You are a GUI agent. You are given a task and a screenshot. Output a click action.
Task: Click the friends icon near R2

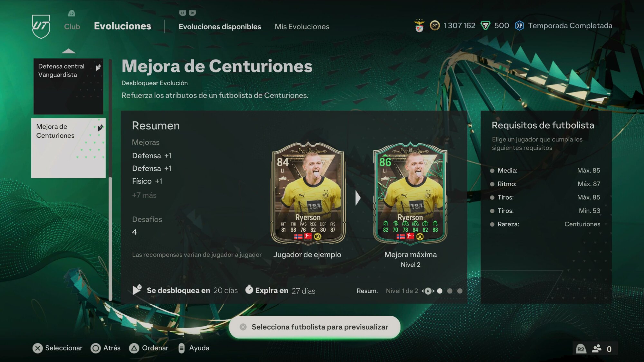tap(597, 349)
